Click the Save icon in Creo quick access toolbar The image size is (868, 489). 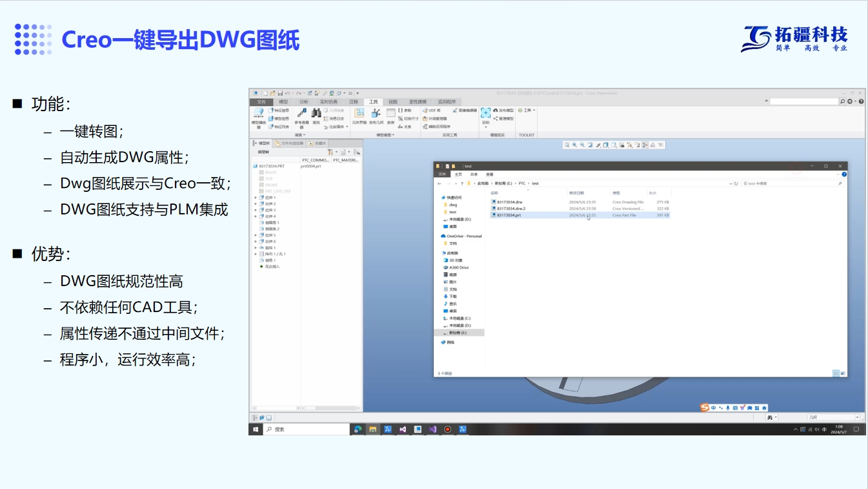click(279, 93)
